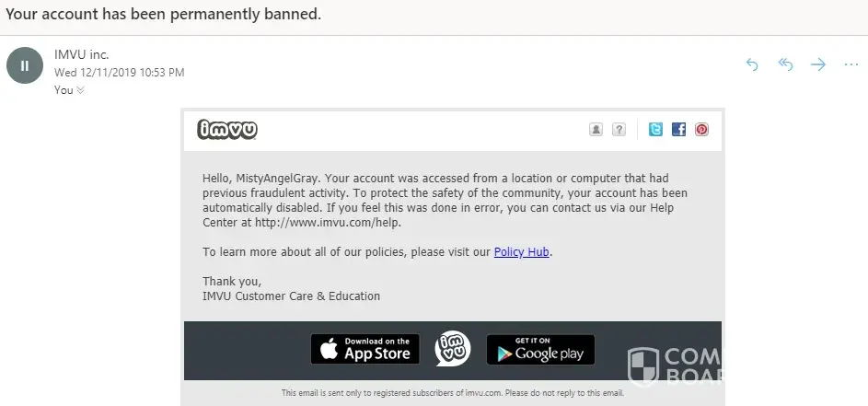The width and height of the screenshot is (868, 406).
Task: Open the account profile icon in email
Action: [596, 130]
